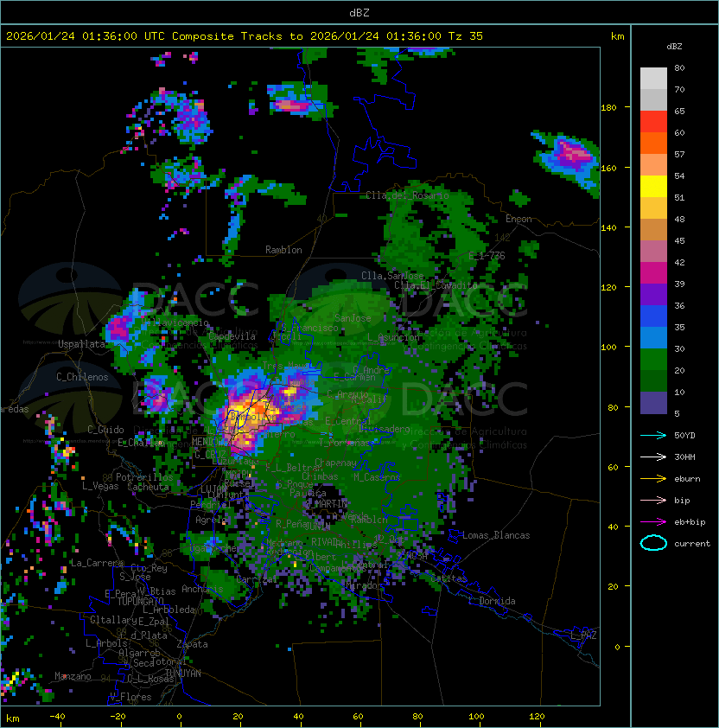Click the 'Manzano' map label
The image size is (719, 728).
73,676
